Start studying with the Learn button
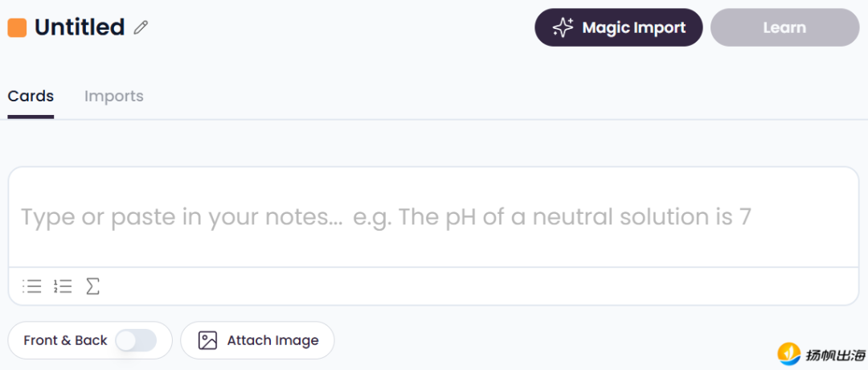 [x=784, y=27]
